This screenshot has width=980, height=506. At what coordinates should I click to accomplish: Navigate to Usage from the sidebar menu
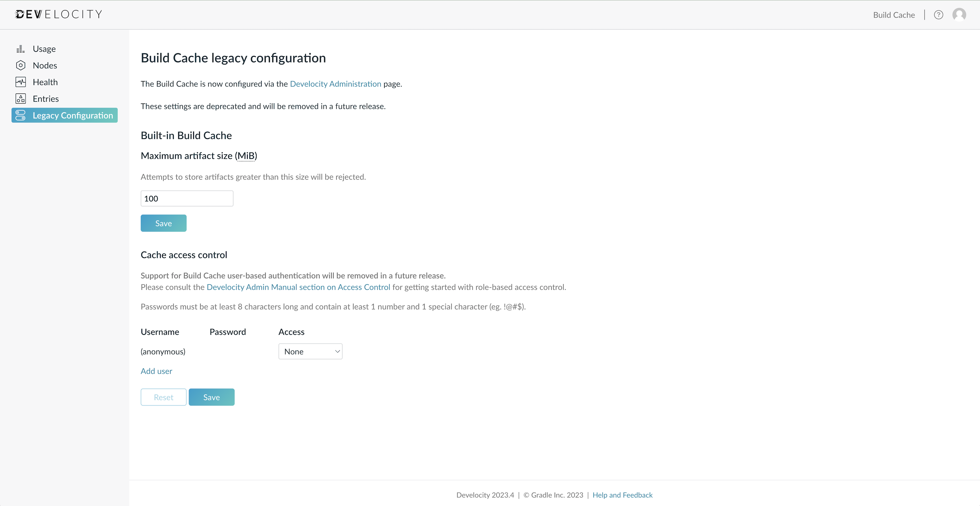pos(44,48)
